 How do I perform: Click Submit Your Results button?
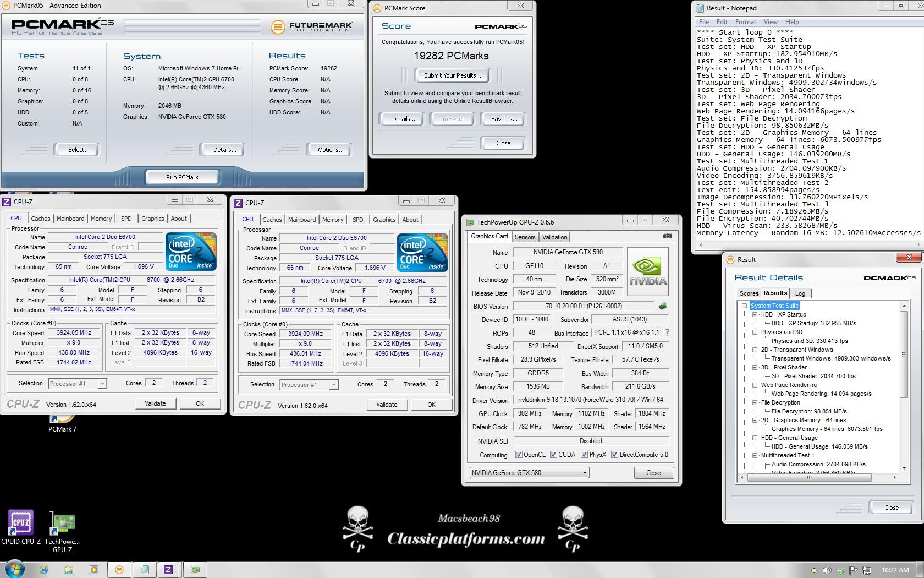452,75
